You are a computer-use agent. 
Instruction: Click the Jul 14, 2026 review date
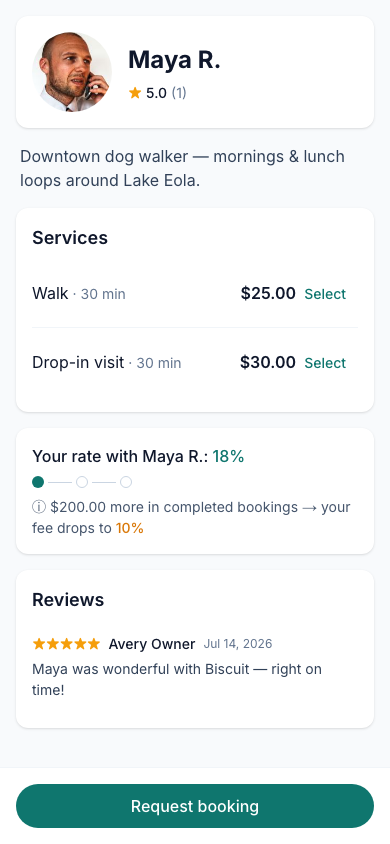[x=238, y=644]
